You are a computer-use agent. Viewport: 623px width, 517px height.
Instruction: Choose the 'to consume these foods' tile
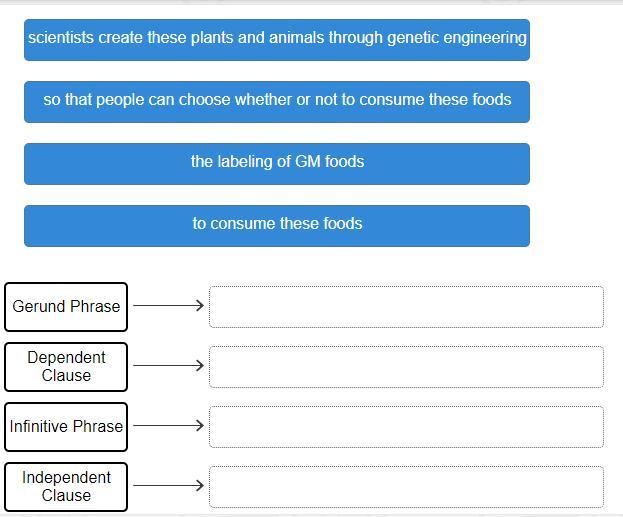[x=277, y=225]
